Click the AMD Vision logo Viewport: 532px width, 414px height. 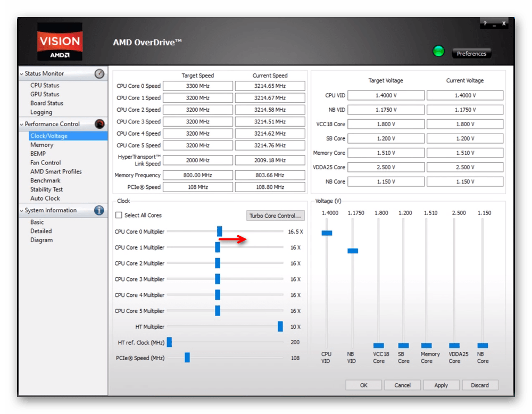coord(60,42)
